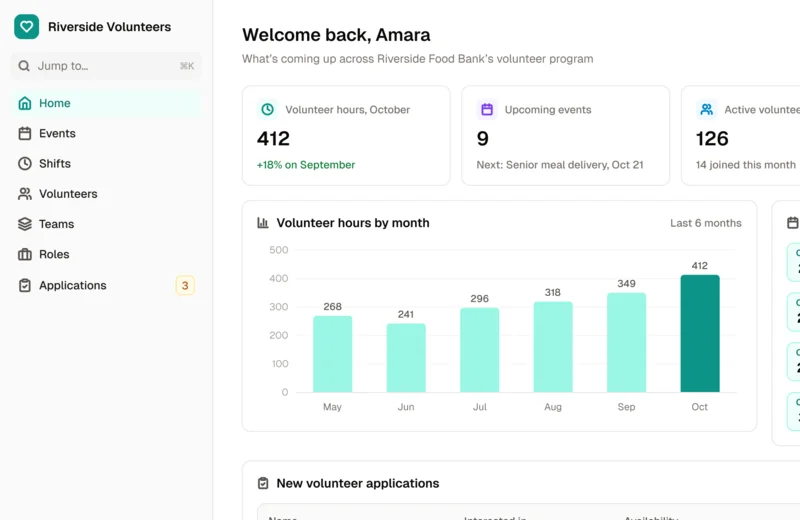The image size is (800, 520).
Task: Go to Events page
Action: 106,133
